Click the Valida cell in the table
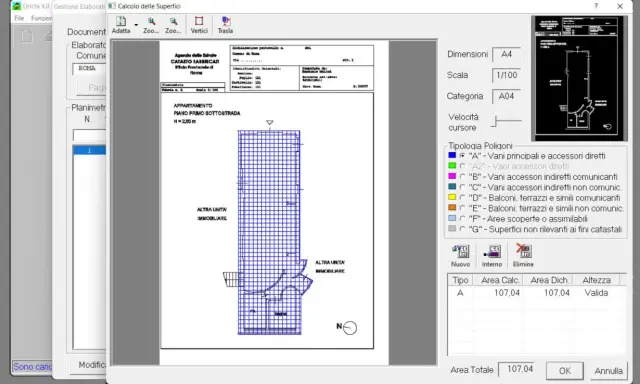 pos(596,293)
